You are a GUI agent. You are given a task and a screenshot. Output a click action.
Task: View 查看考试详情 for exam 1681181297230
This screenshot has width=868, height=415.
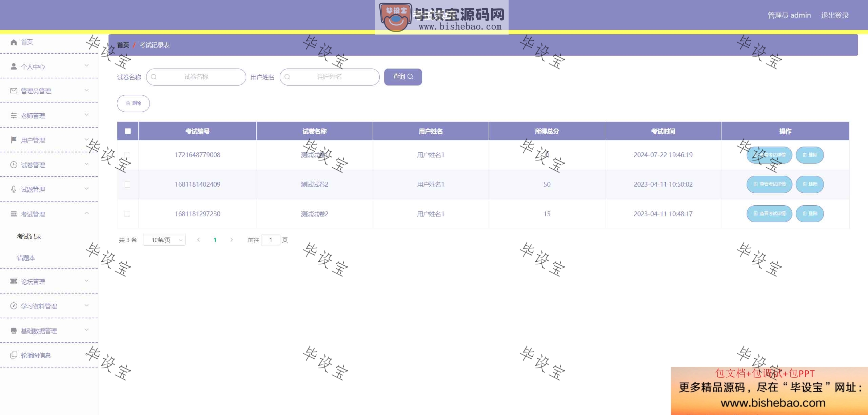coord(769,214)
